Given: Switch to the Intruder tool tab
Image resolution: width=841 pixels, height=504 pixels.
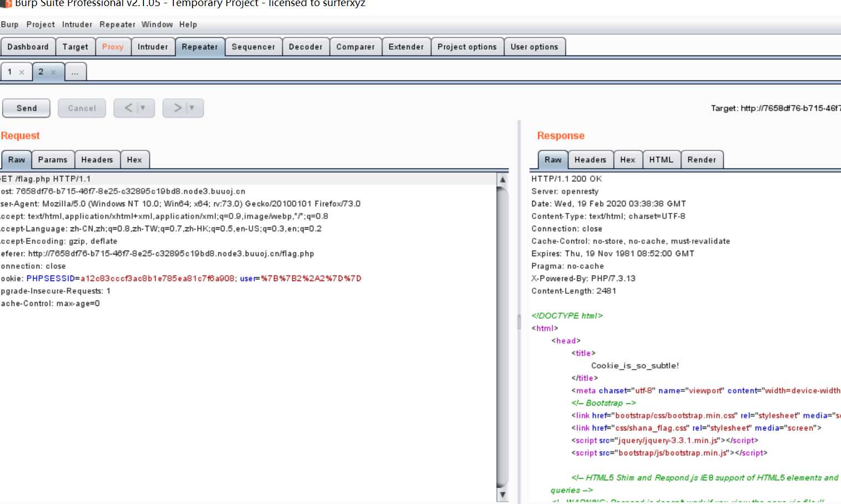Looking at the screenshot, I should (153, 47).
